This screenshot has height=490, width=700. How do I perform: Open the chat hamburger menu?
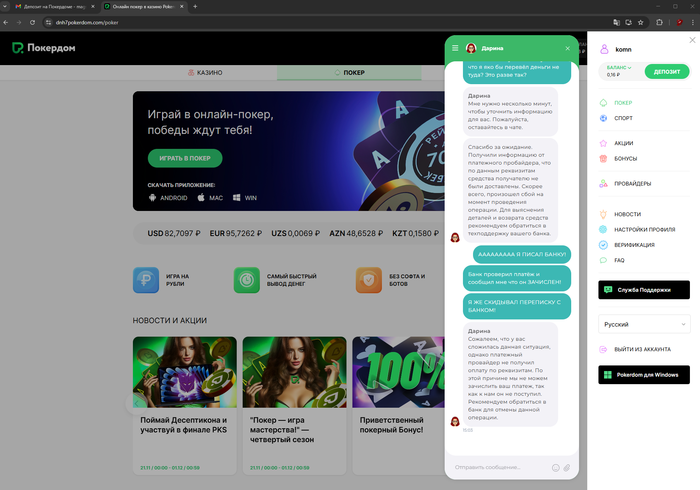click(x=455, y=48)
